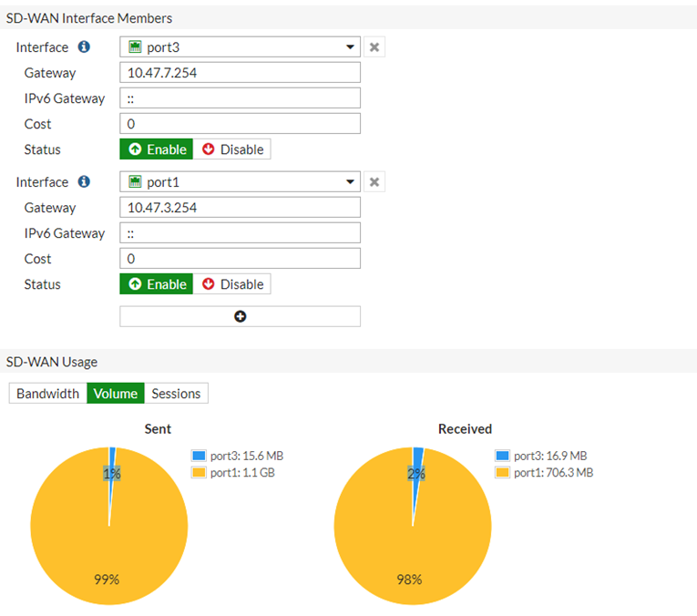Switch to the Bandwidth usage tab
This screenshot has height=616, width=697.
tap(47, 394)
